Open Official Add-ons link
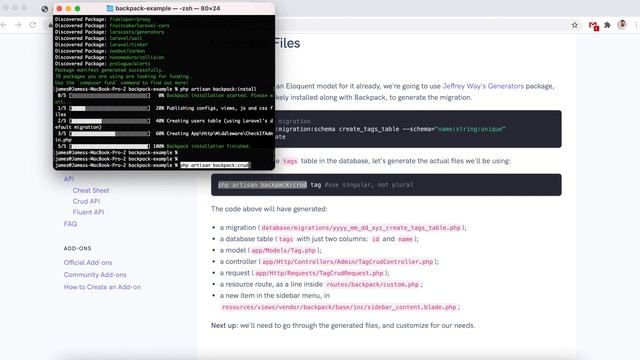 pyautogui.click(x=88, y=262)
